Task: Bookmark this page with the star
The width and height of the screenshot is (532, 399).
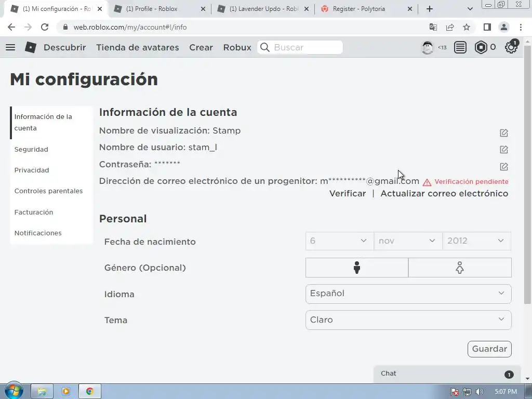Action: [467, 27]
